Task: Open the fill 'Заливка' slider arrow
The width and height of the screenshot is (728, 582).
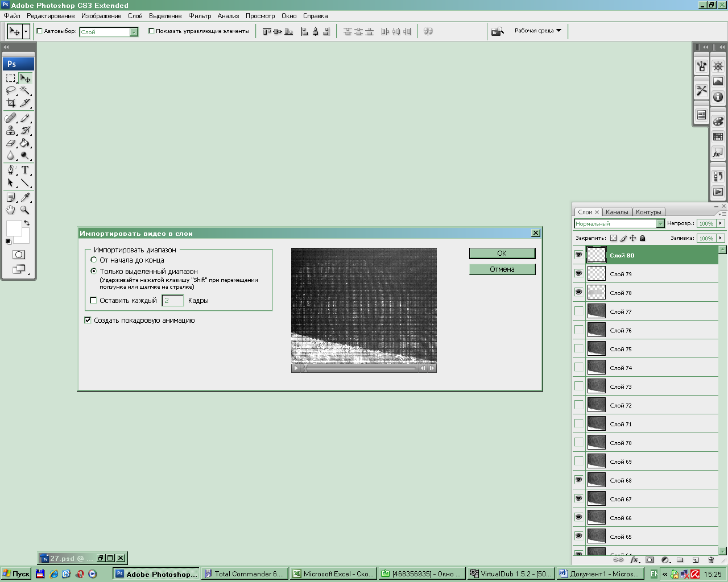Action: tap(721, 238)
